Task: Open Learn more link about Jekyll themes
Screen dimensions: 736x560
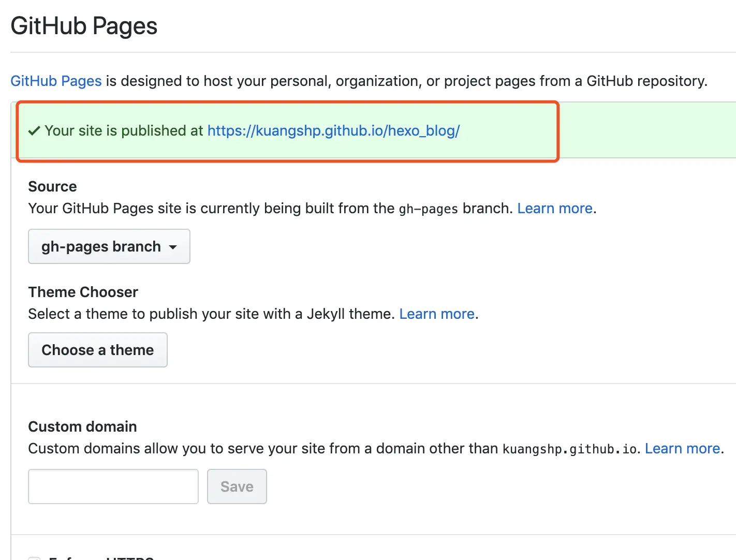Action: (x=437, y=314)
